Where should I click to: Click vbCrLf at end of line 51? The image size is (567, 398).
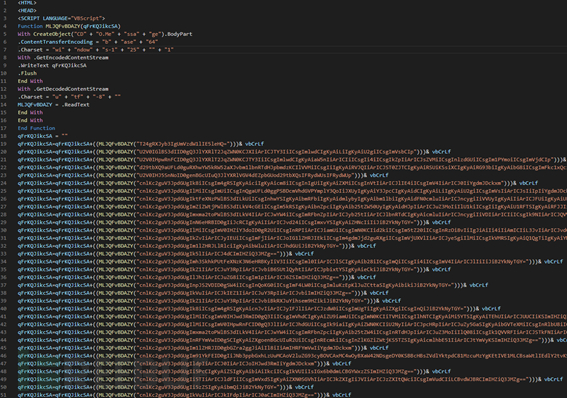click(342, 395)
